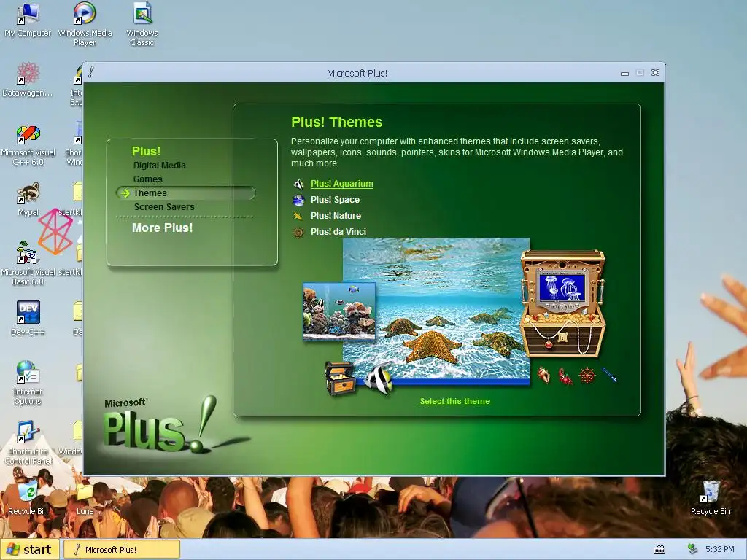
Task: Close the Microsoft Plus! window
Action: [656, 73]
